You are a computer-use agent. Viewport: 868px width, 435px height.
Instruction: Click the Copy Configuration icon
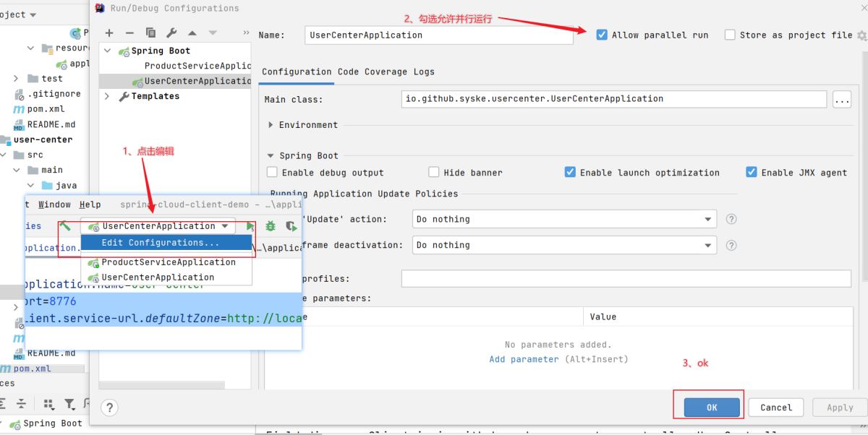(150, 33)
